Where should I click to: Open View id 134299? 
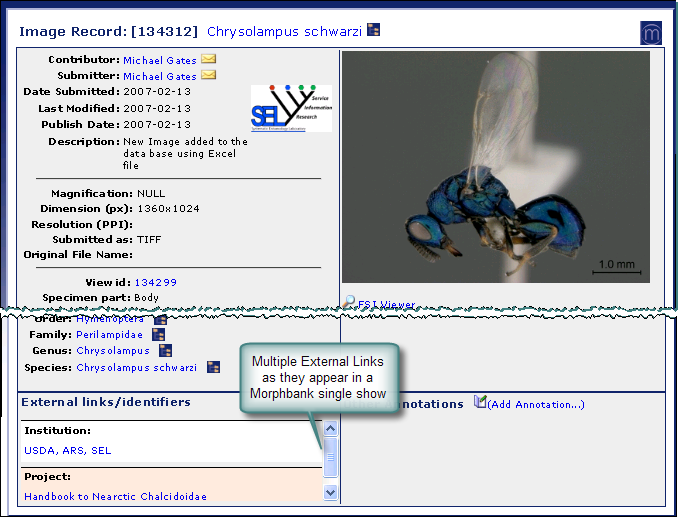(155, 283)
